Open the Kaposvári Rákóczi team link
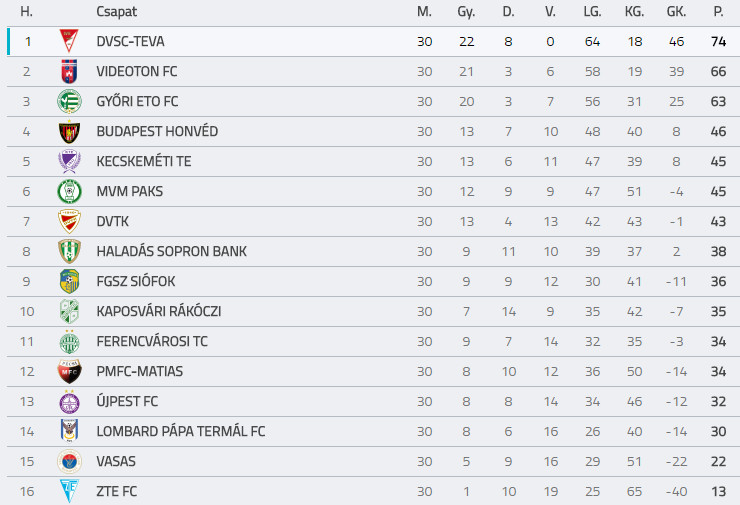Screen dimensions: 740x505 tap(159, 312)
